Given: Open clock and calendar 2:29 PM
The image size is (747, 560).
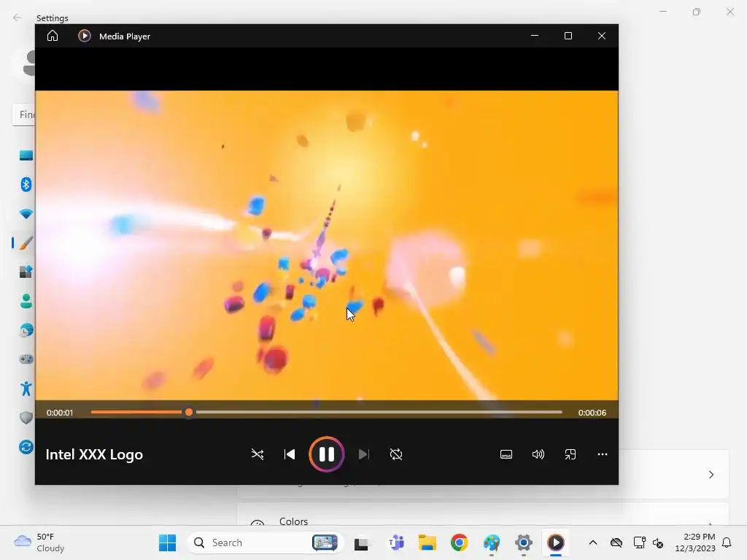Looking at the screenshot, I should (695, 542).
